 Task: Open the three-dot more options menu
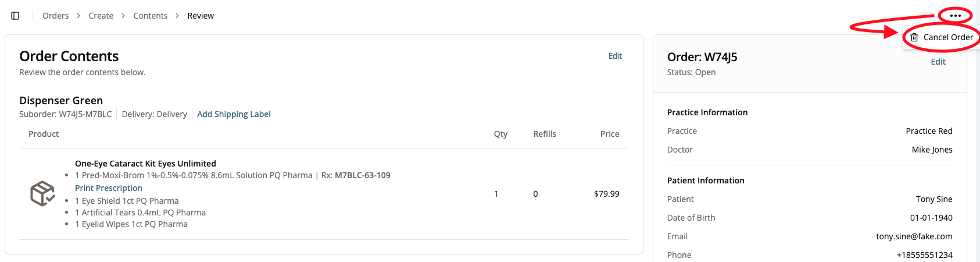(955, 16)
